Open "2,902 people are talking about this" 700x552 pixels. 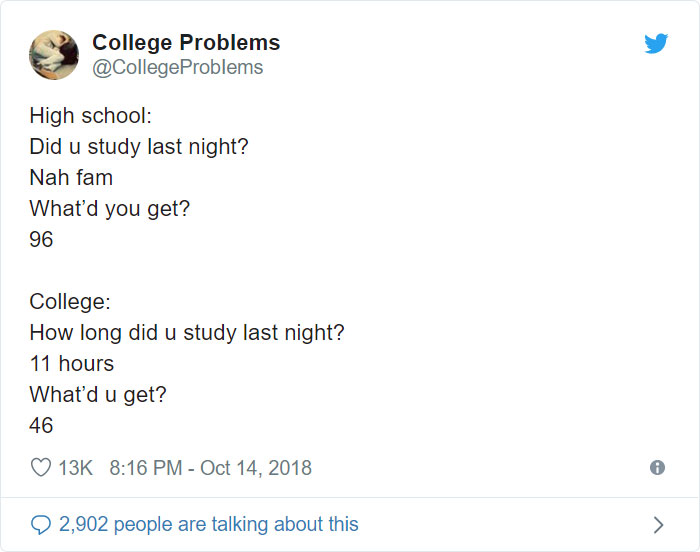[208, 524]
